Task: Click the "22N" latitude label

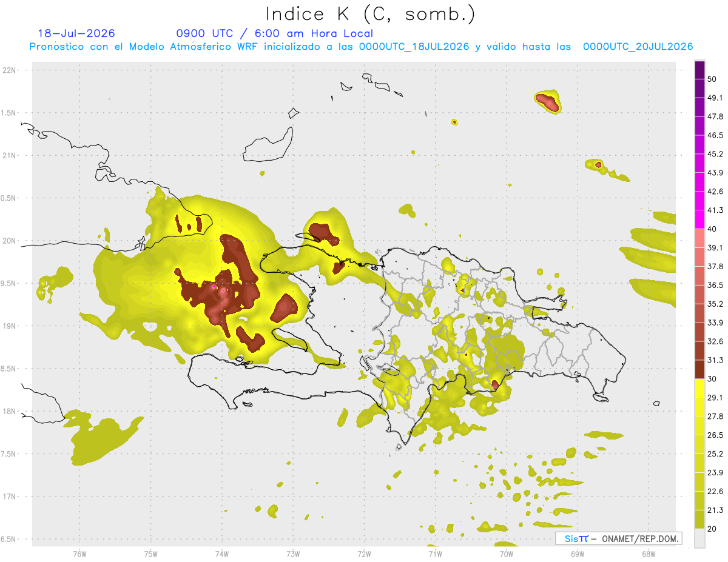Action: [10, 70]
